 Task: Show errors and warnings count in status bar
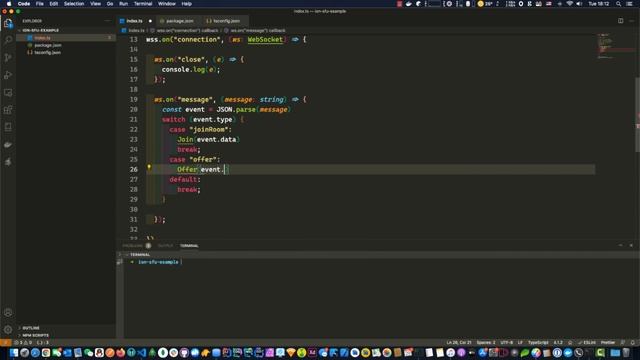[x=23, y=343]
